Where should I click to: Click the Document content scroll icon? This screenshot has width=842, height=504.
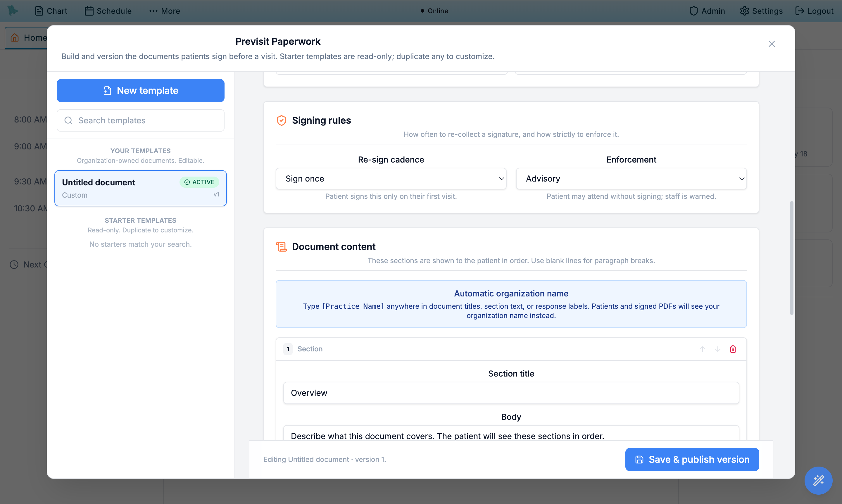[282, 247]
